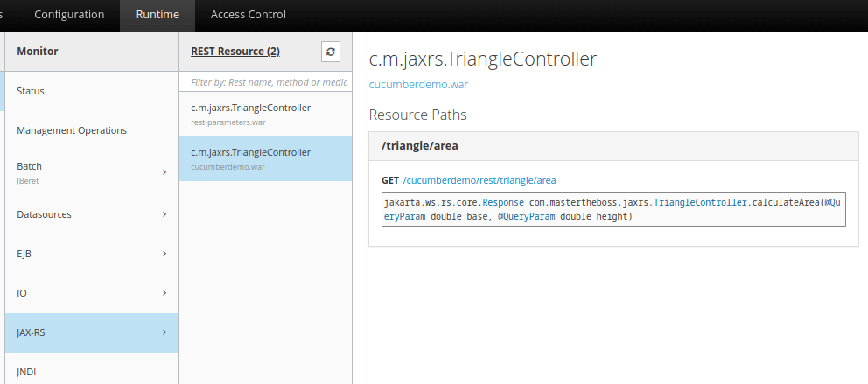Open the Configuration tab

click(69, 15)
